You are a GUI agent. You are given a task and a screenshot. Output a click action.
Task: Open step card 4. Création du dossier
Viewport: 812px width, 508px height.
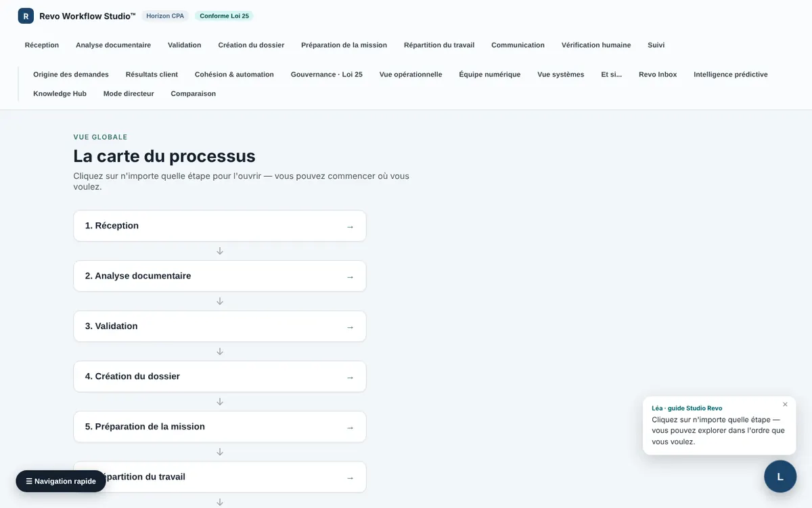click(220, 376)
